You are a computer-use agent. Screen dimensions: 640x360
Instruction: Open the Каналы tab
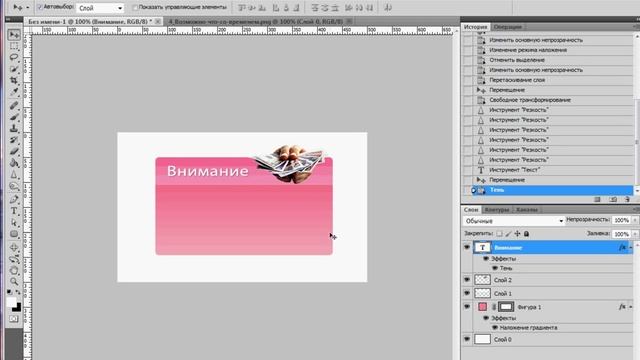[527, 210]
